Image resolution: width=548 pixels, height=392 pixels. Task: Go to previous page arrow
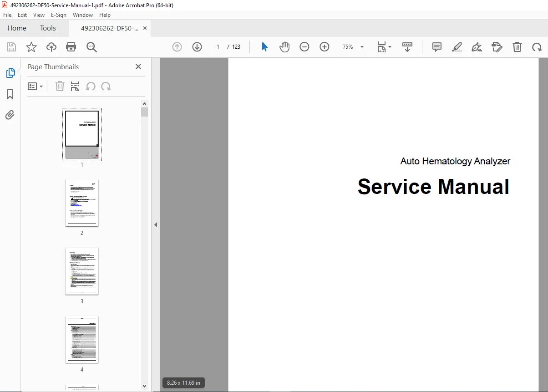coord(177,47)
